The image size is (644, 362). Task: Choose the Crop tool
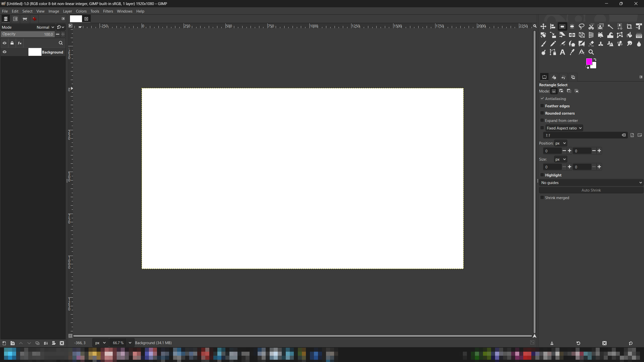[629, 26]
